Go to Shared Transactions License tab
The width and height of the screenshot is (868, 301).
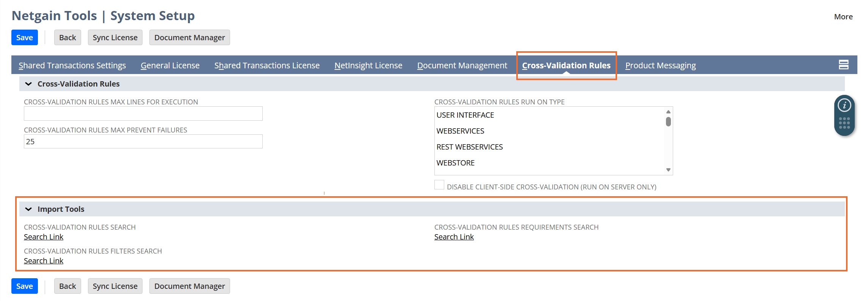click(x=267, y=65)
